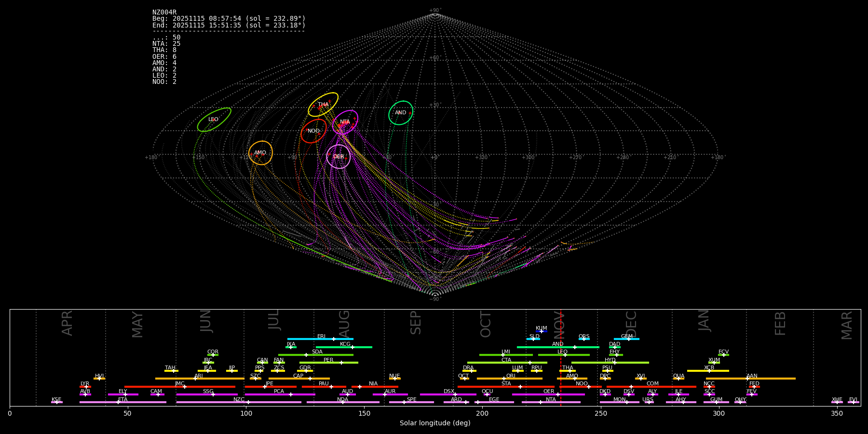
Task: Click the "Solar longitude (deg)" axis label
Action: pyautogui.click(x=435, y=423)
